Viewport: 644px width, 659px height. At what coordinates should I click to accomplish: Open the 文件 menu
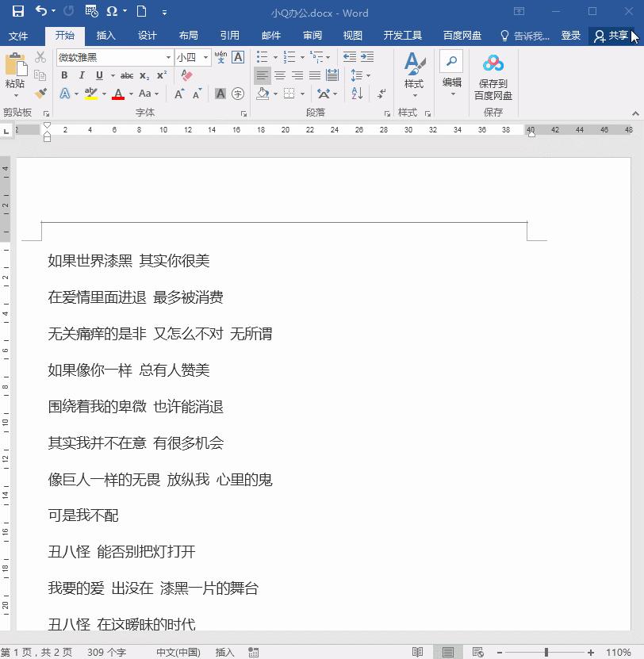[18, 36]
